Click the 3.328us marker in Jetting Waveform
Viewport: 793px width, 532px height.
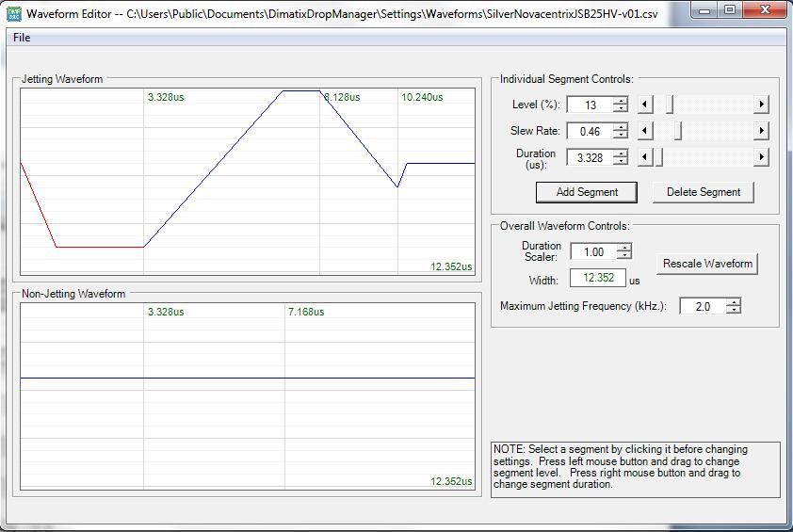pyautogui.click(x=166, y=97)
